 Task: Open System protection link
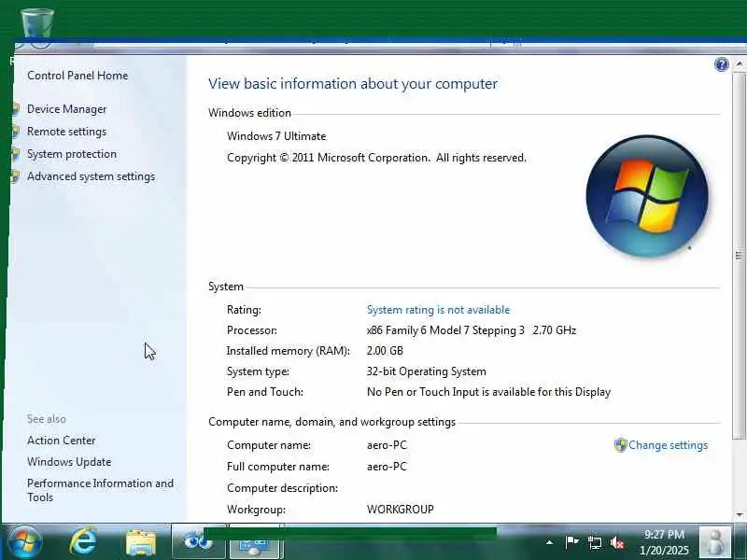(x=72, y=154)
